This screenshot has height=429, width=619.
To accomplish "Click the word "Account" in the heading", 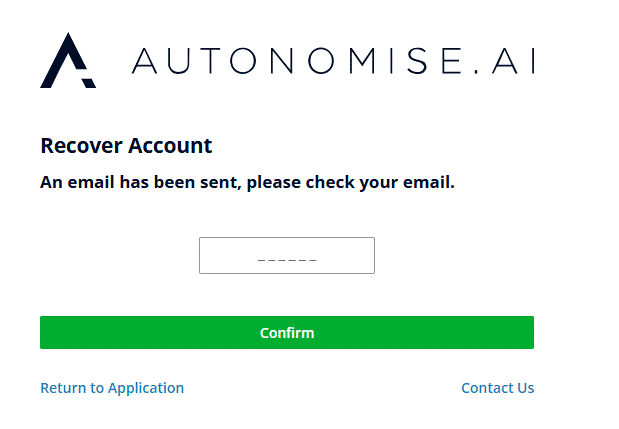I will click(170, 146).
